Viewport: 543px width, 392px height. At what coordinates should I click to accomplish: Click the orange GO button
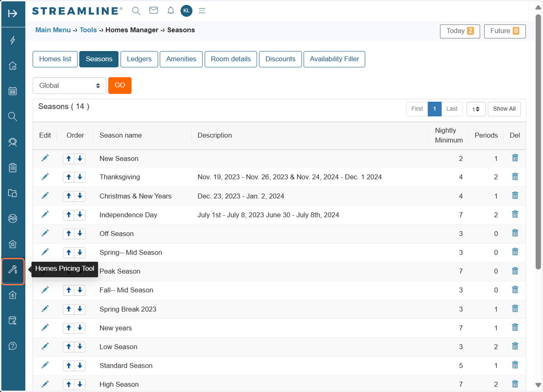[x=120, y=85]
